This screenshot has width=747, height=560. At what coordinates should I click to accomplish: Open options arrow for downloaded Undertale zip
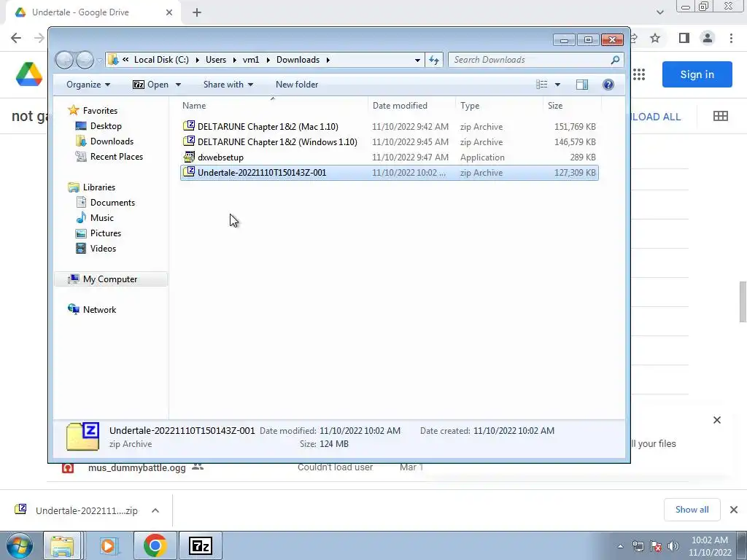coord(155,510)
